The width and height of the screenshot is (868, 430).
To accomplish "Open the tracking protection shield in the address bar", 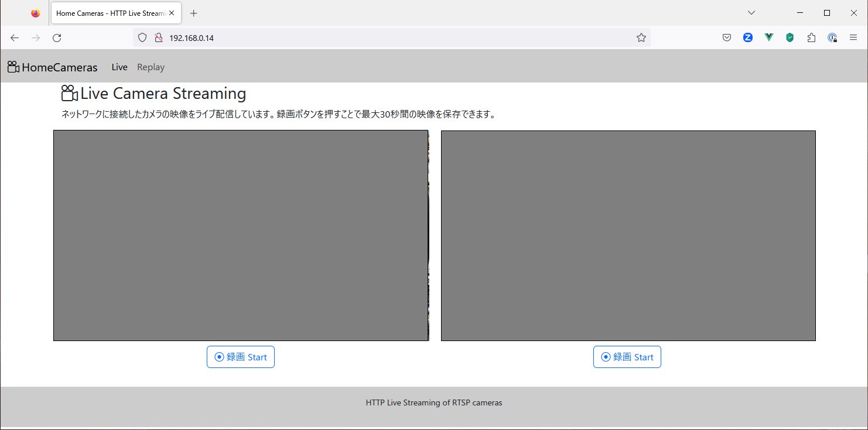I will tap(142, 37).
